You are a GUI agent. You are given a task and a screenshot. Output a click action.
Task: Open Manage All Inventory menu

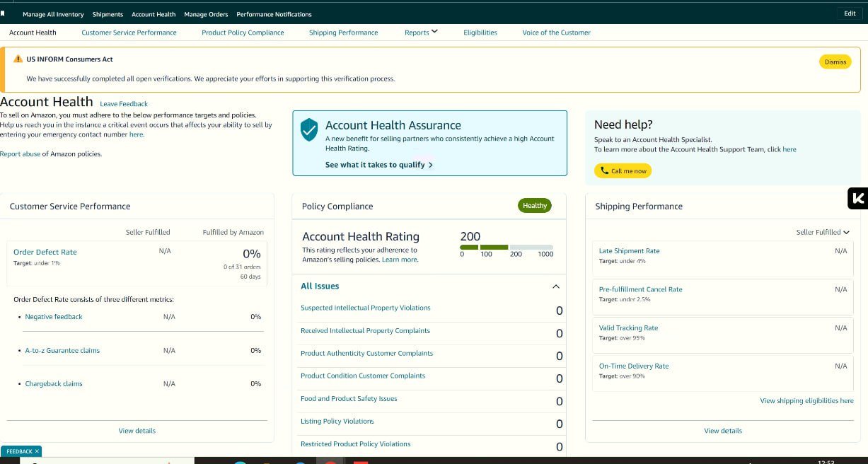tap(53, 14)
